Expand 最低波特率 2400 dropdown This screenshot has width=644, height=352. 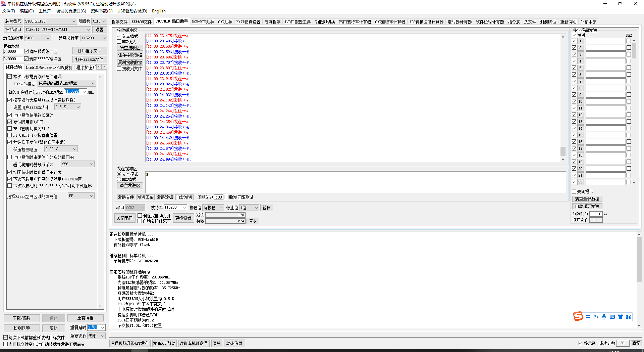coord(48,38)
